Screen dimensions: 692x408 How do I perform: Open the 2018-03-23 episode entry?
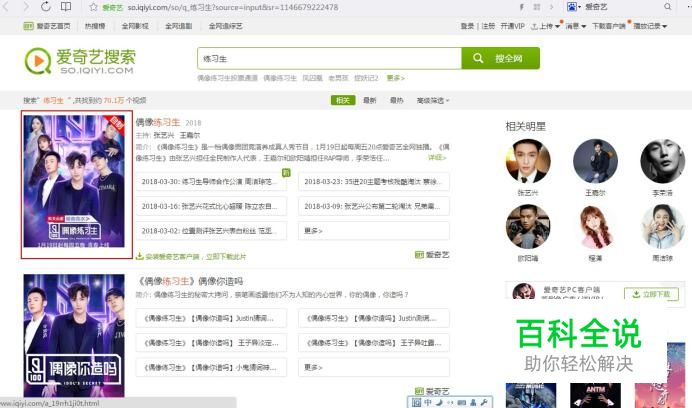pyautogui.click(x=374, y=181)
